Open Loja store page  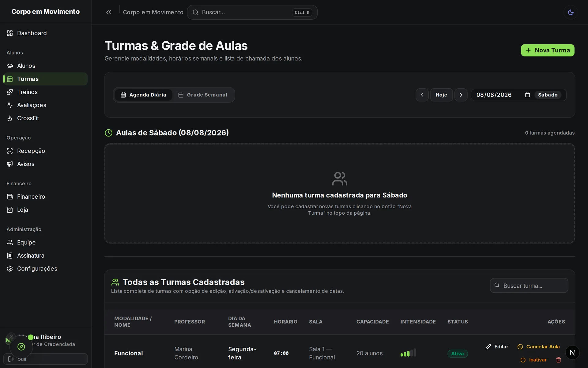click(x=45, y=210)
